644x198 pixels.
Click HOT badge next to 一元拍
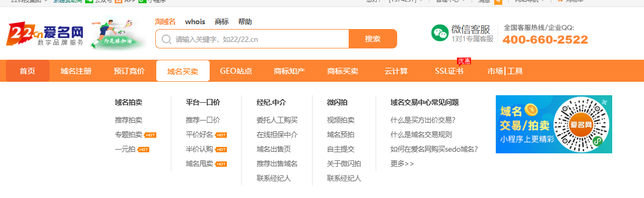tap(143, 150)
